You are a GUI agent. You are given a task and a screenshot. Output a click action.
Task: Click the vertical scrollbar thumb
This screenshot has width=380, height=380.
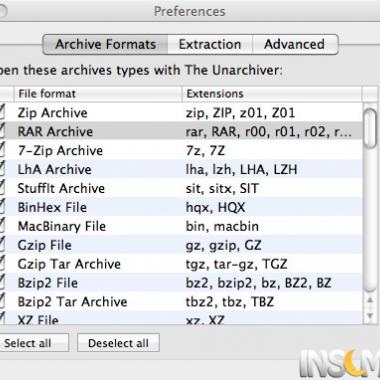click(370, 127)
